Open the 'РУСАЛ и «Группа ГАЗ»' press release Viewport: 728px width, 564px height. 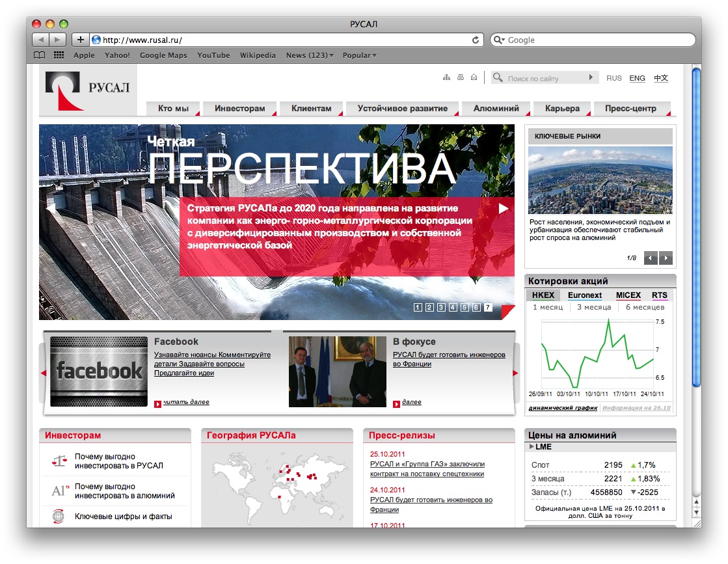click(x=427, y=469)
